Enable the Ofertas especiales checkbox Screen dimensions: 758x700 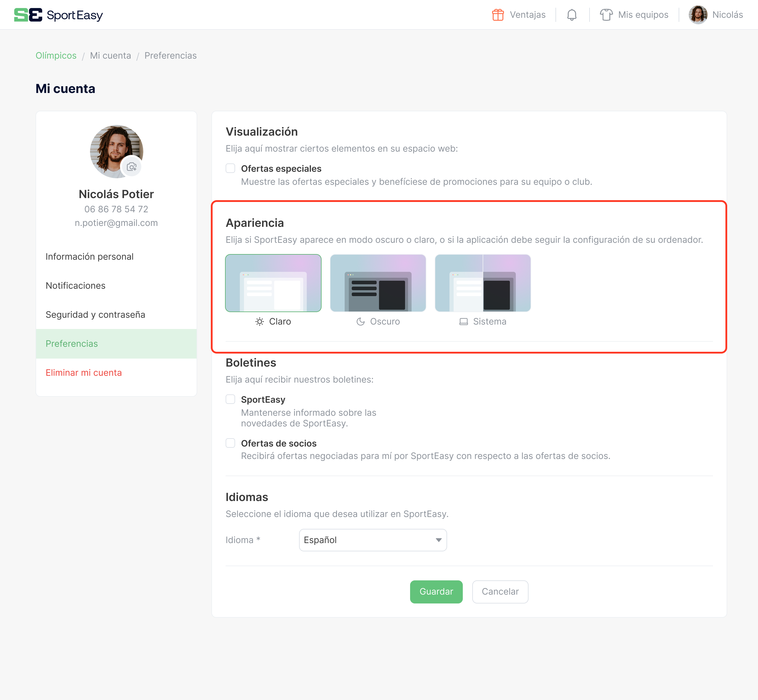pyautogui.click(x=230, y=168)
